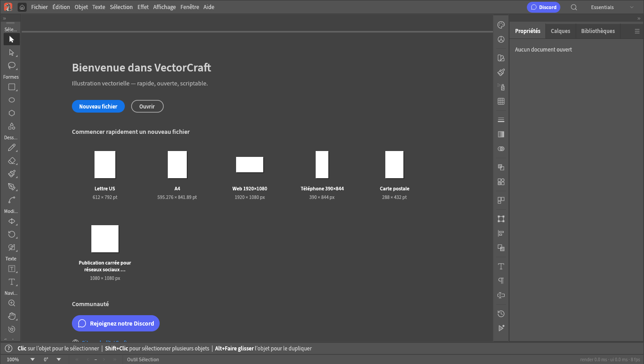This screenshot has height=364, width=644.
Task: Click Rejoignez notre Discord button
Action: click(116, 323)
